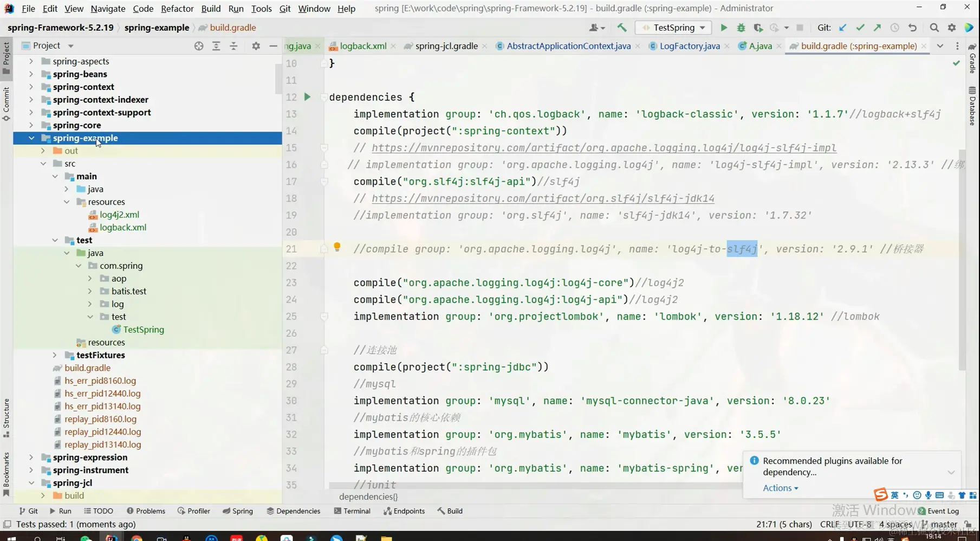
Task: Open the Event Log
Action: tap(938, 511)
